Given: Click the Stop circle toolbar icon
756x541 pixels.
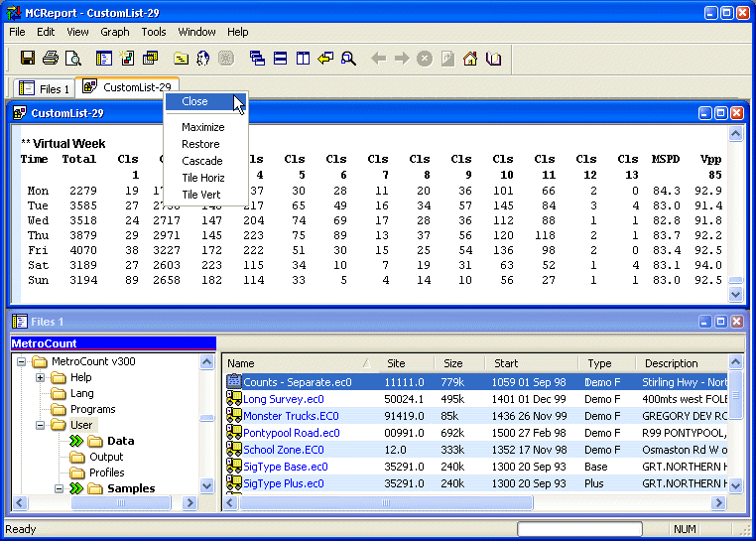Looking at the screenshot, I should pos(425,59).
